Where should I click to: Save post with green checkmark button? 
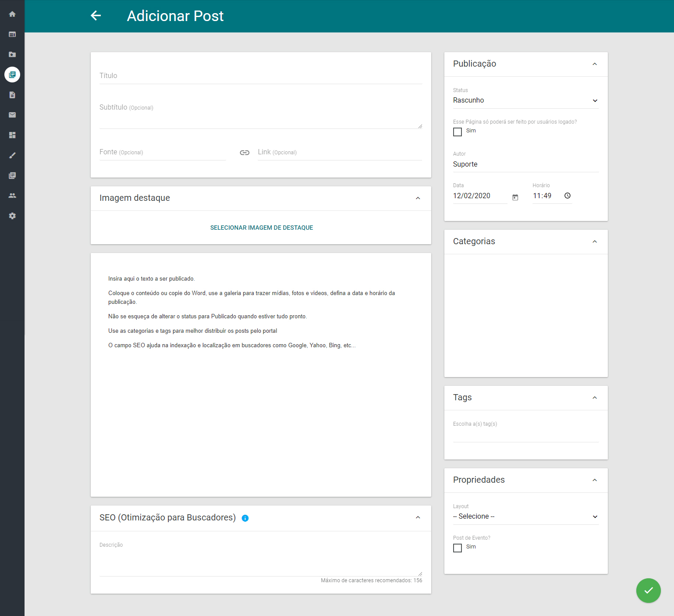[649, 591]
